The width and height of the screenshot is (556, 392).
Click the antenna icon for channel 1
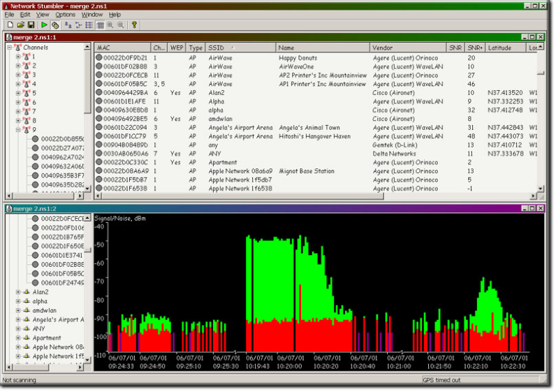click(x=27, y=57)
